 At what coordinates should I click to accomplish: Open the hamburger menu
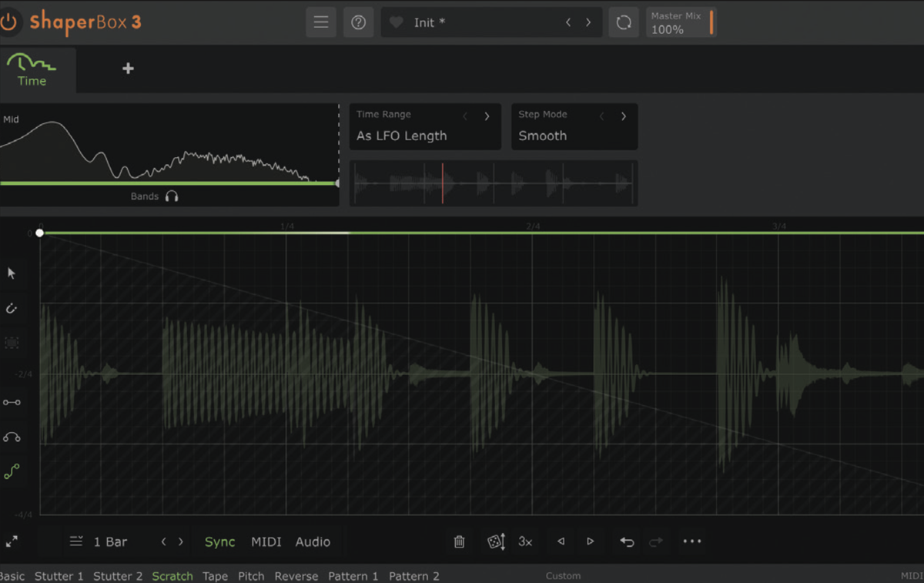click(x=321, y=22)
